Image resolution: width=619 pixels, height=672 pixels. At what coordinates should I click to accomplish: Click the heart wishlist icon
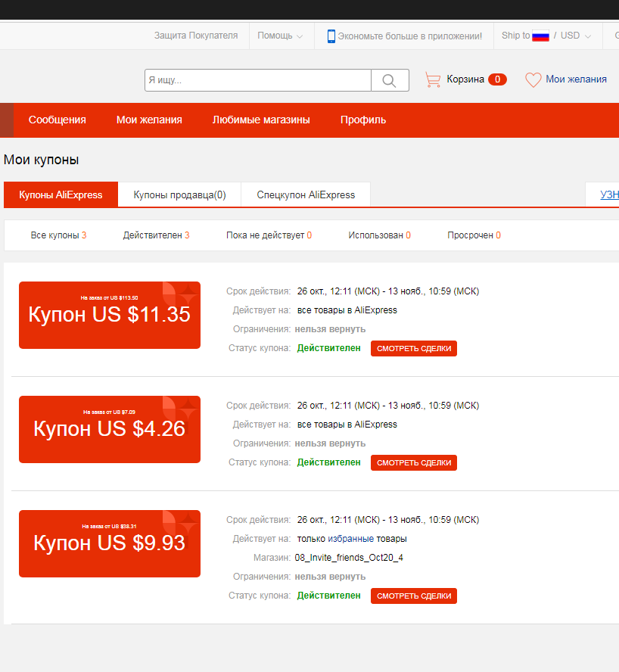pos(533,79)
